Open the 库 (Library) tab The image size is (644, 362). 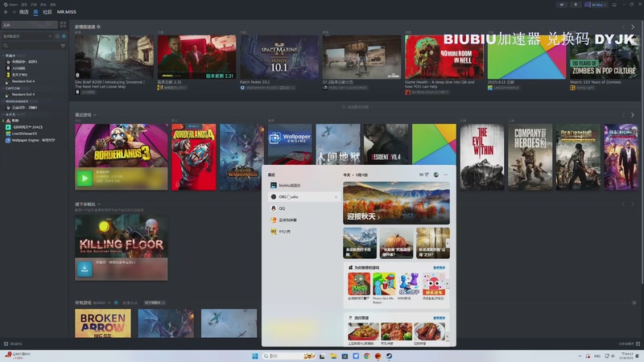tap(35, 12)
